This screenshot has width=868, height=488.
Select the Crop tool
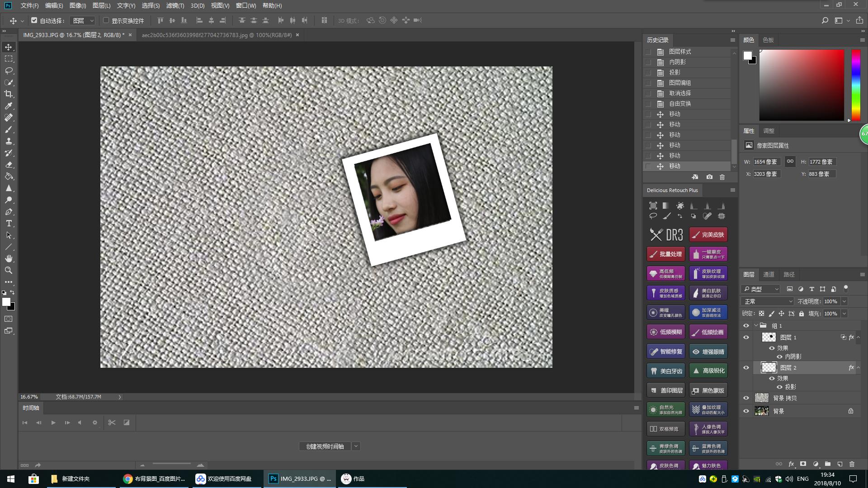tap(9, 94)
